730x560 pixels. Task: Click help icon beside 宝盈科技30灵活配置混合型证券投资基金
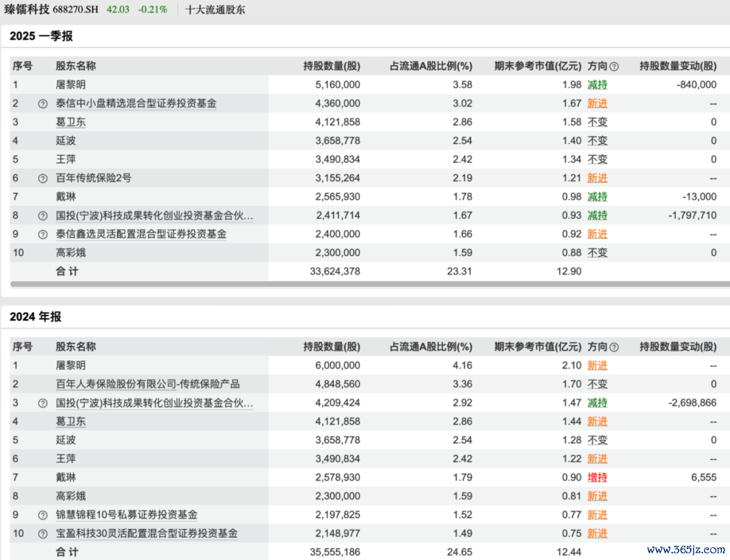(43, 534)
